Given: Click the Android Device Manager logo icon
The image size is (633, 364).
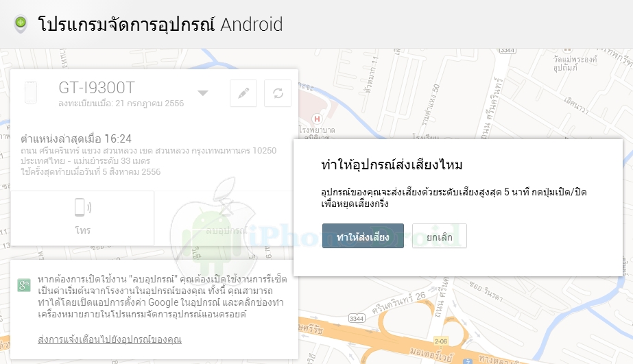Looking at the screenshot, I should [x=20, y=24].
